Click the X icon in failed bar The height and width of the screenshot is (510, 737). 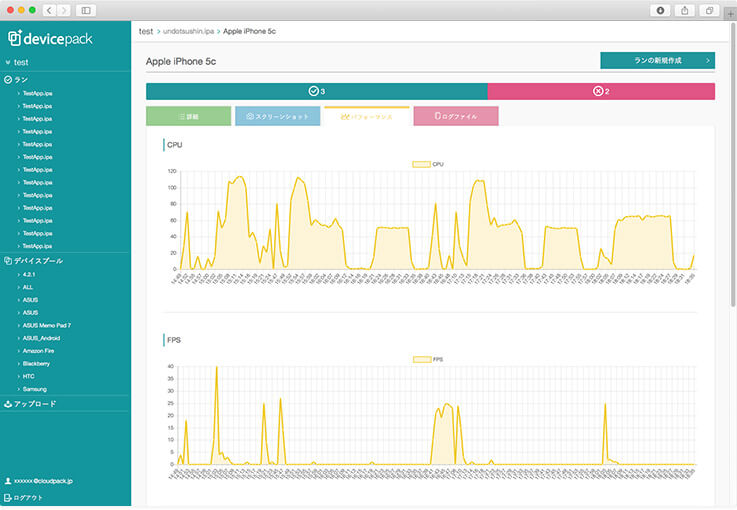point(598,91)
